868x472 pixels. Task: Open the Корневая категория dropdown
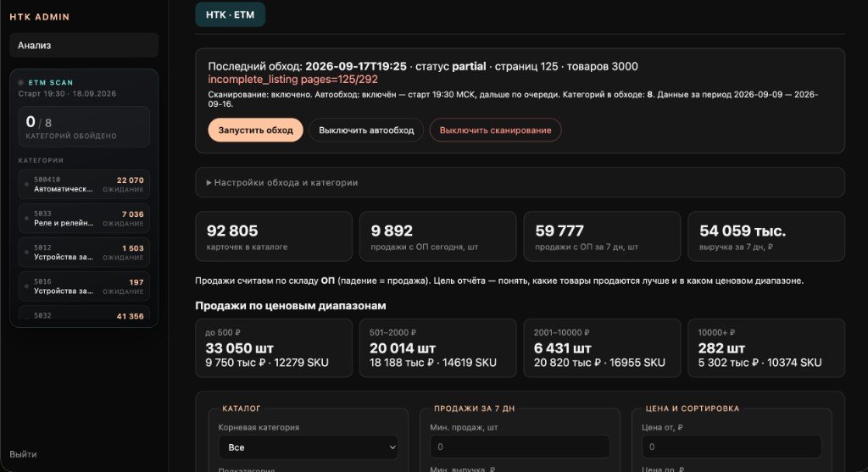(x=309, y=447)
